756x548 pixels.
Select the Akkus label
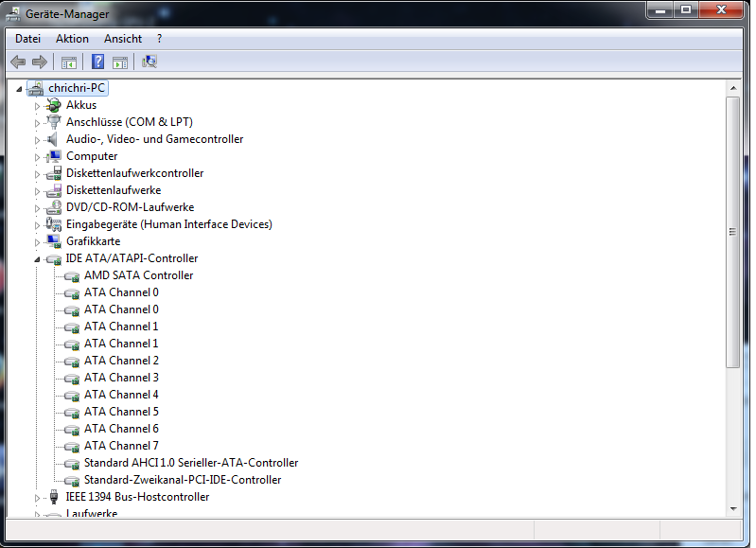click(81, 105)
